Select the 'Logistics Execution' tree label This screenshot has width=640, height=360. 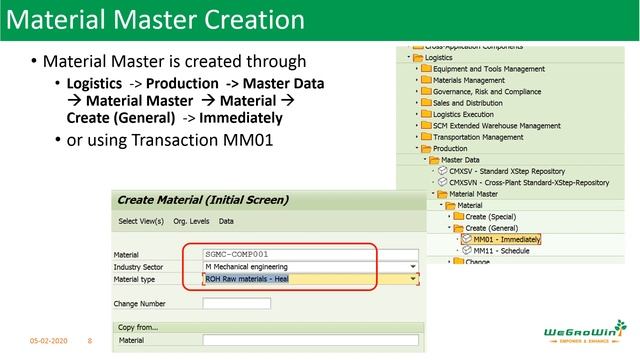pos(463,114)
